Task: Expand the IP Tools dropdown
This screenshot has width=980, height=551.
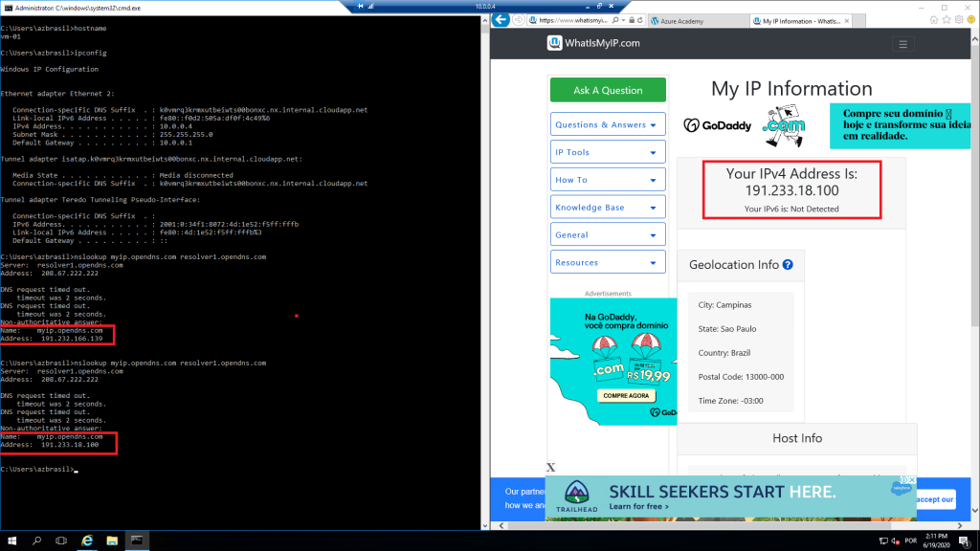Action: tap(608, 152)
